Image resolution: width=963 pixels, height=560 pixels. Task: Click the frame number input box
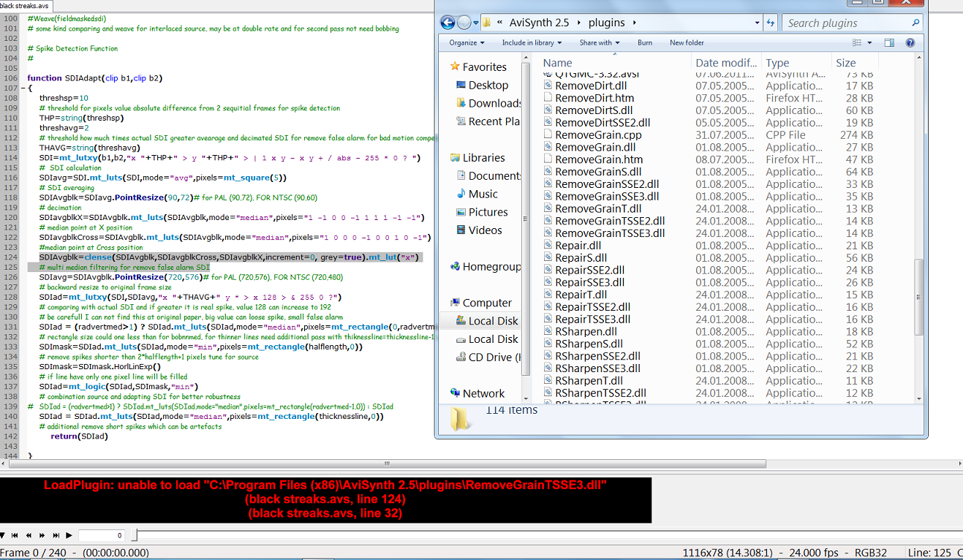(102, 536)
